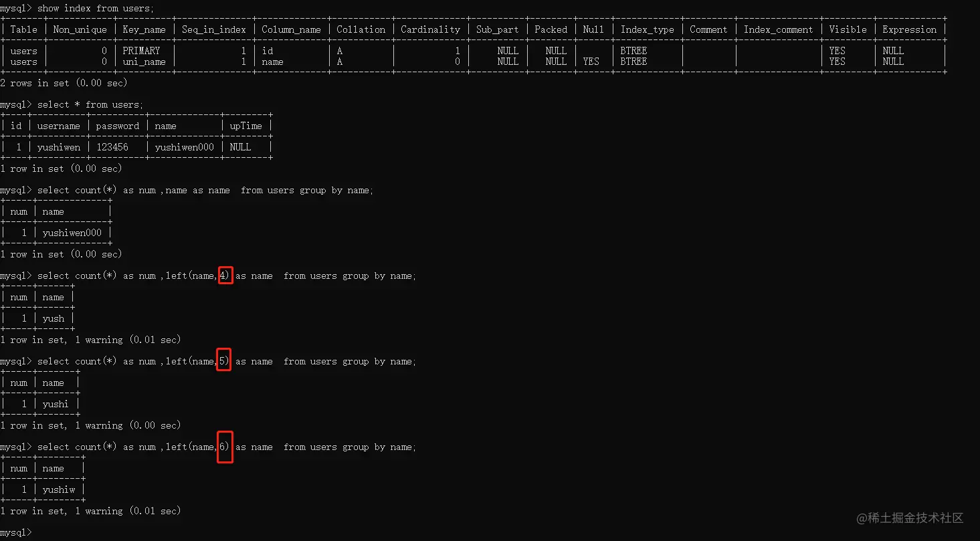
Task: Click the 'show index from users;' command text
Action: pyautogui.click(x=96, y=8)
